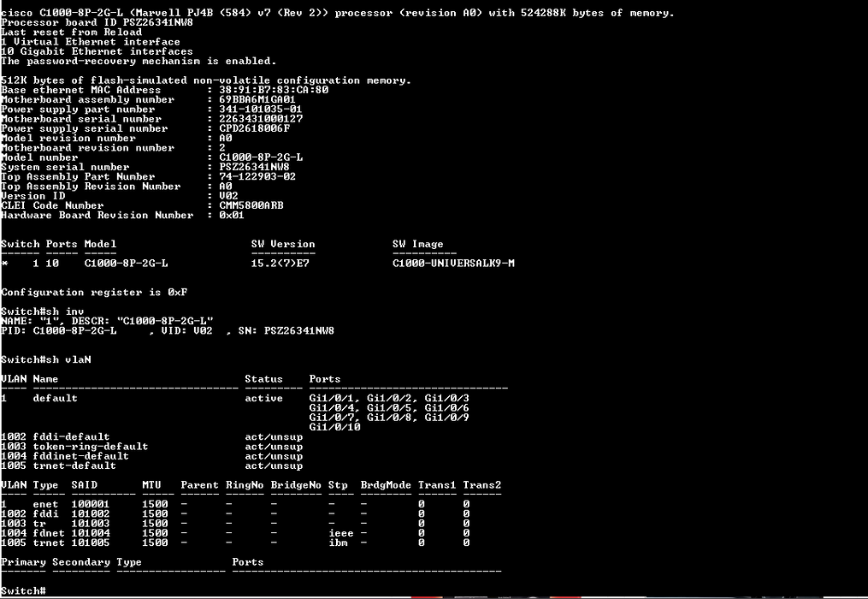
Task: Click 'SN: PSZ26341NW8' in inventory output
Action: (286, 331)
